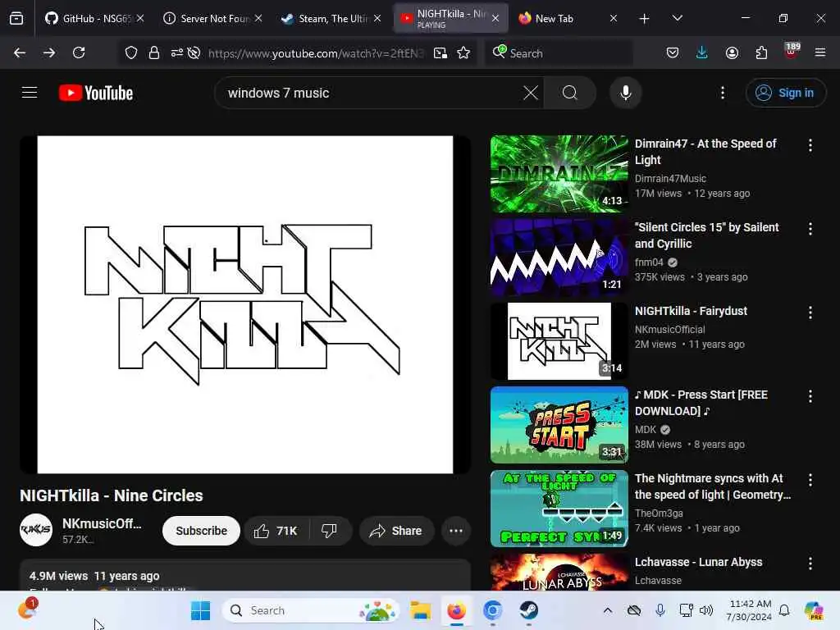Screen dimensions: 840x630
Task: Open options for Lchavasse Lunar Abyss video
Action: [x=810, y=564]
